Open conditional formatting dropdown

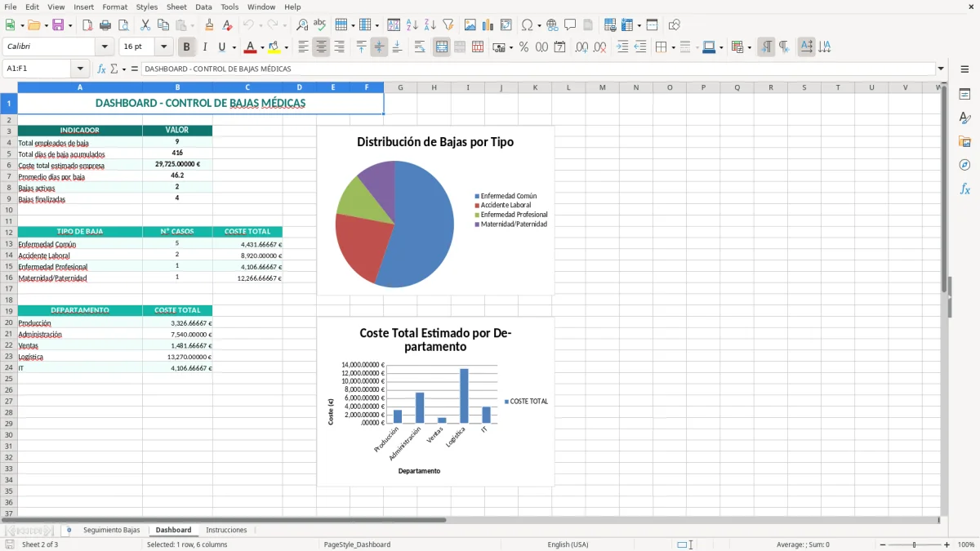point(749,47)
